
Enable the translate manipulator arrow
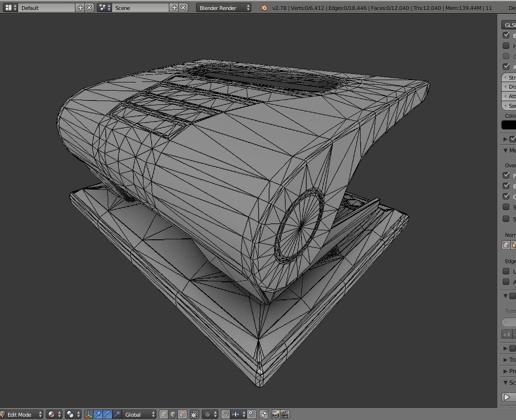click(98, 414)
